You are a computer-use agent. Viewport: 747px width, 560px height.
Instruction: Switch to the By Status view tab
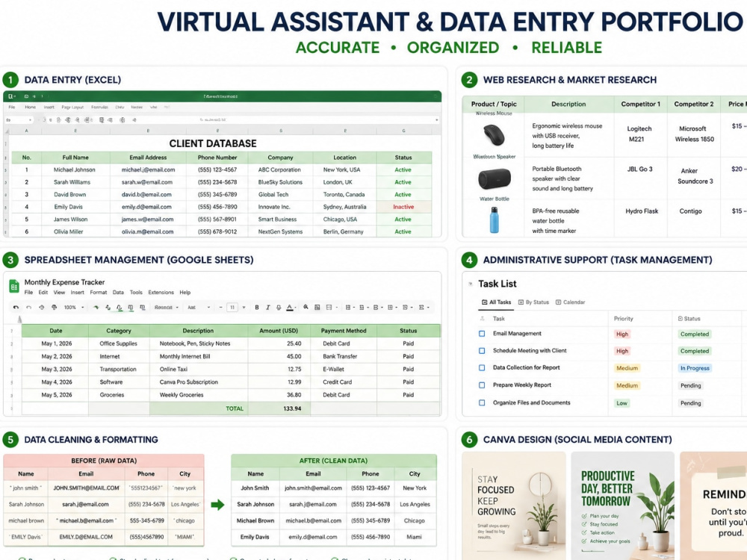pos(533,302)
